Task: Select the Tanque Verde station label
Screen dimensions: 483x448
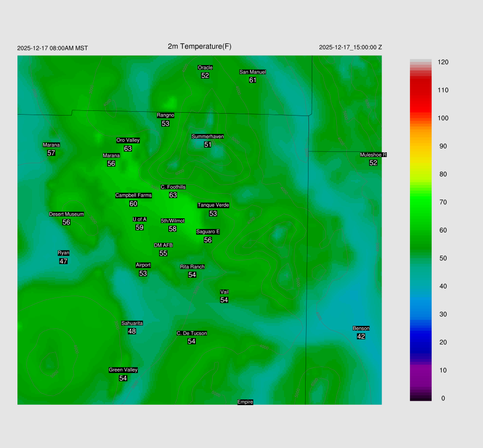Action: point(213,205)
